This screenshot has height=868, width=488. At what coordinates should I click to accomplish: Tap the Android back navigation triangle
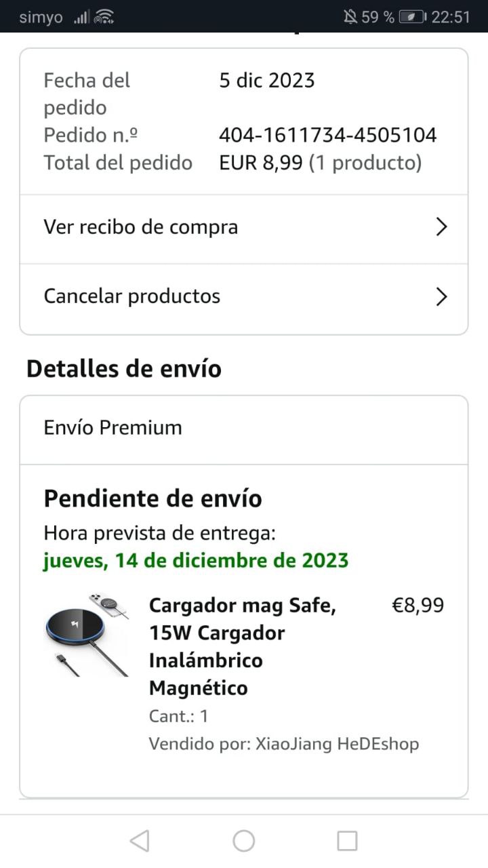point(140,841)
